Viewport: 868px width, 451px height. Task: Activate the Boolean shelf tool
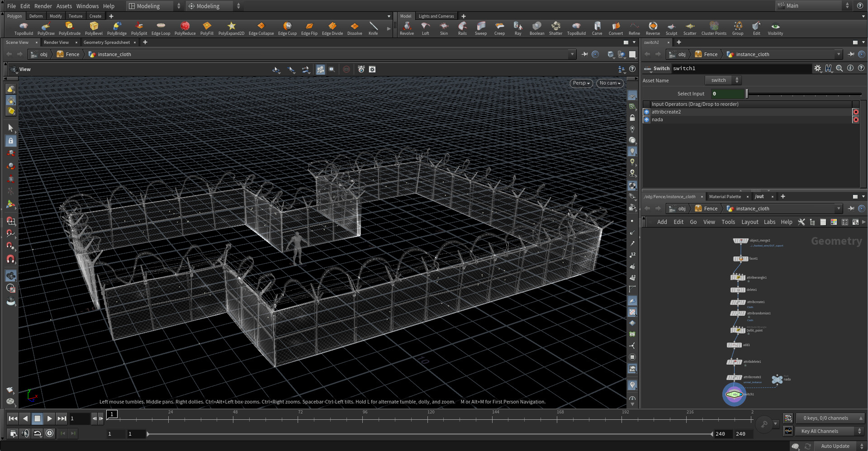click(536, 27)
